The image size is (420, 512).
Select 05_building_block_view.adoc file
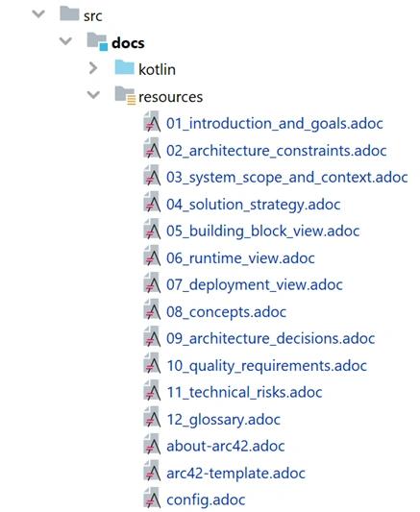263,232
